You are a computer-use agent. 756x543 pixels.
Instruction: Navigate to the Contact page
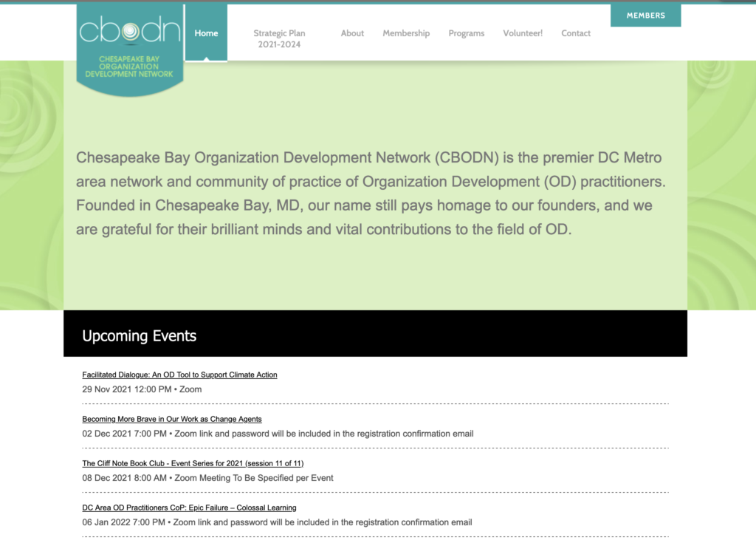coord(576,33)
